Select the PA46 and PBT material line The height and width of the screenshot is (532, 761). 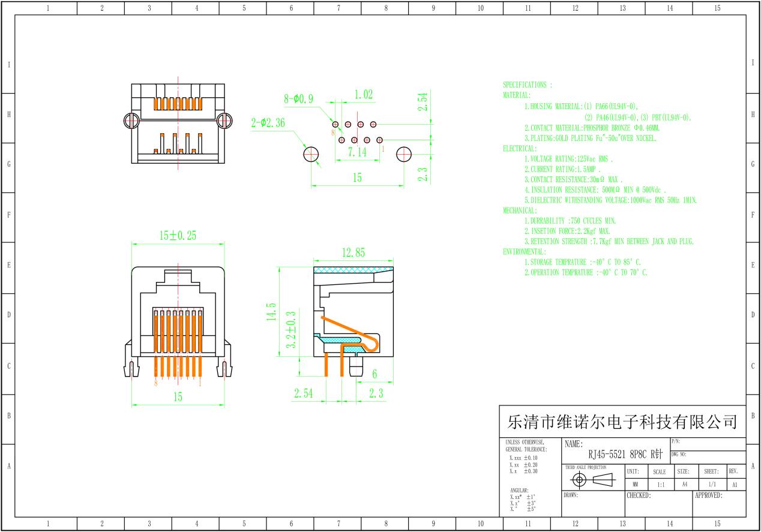click(639, 117)
